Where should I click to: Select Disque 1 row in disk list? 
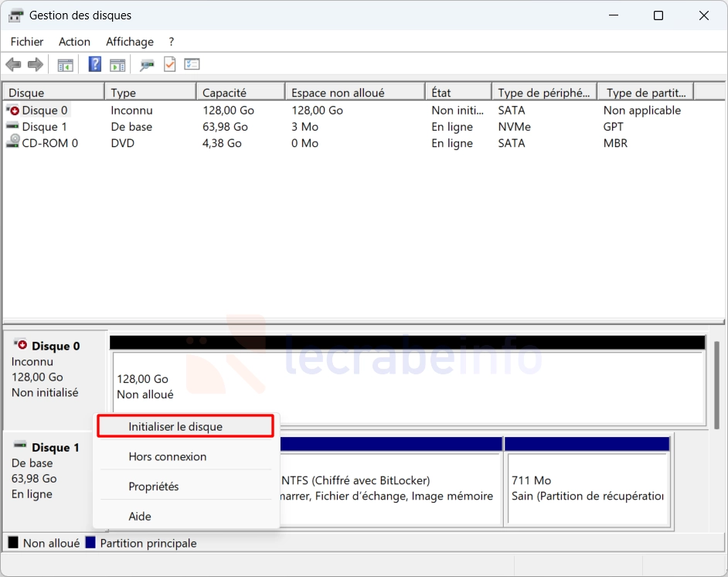(44, 127)
